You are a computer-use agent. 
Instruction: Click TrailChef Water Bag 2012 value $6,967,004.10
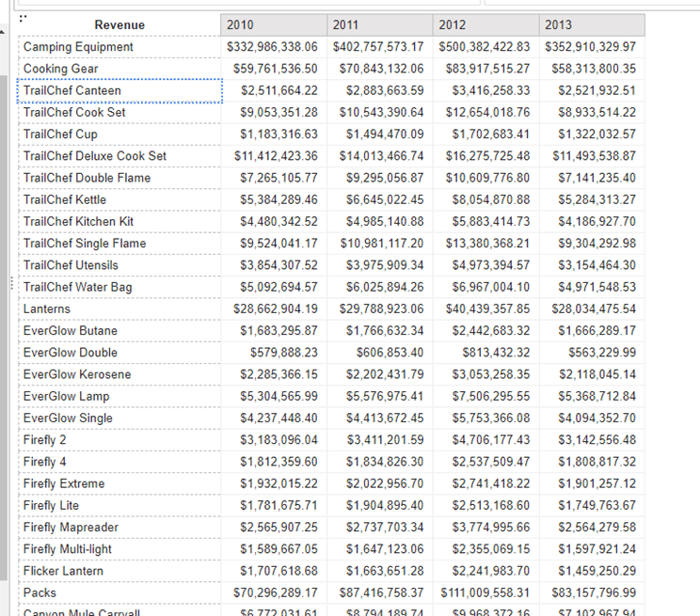click(491, 287)
